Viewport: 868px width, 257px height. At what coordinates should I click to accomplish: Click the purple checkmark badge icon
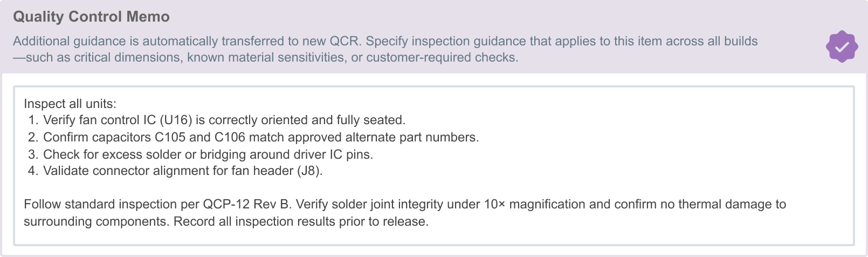[842, 46]
